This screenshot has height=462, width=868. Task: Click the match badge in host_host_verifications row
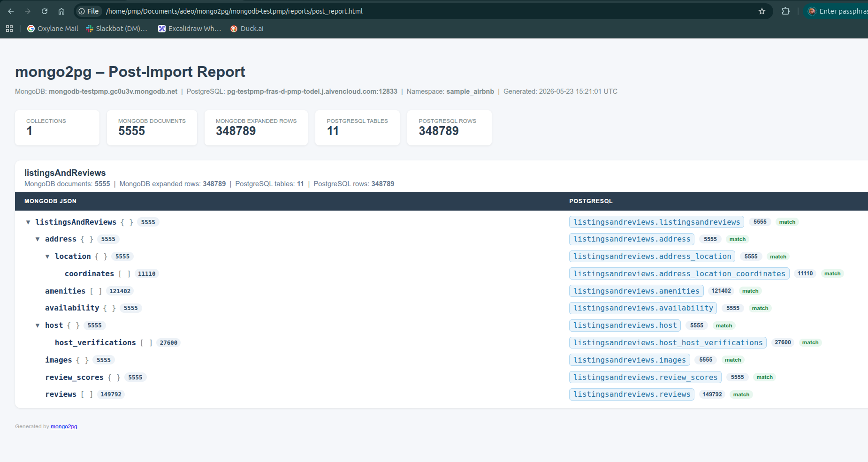(x=810, y=342)
